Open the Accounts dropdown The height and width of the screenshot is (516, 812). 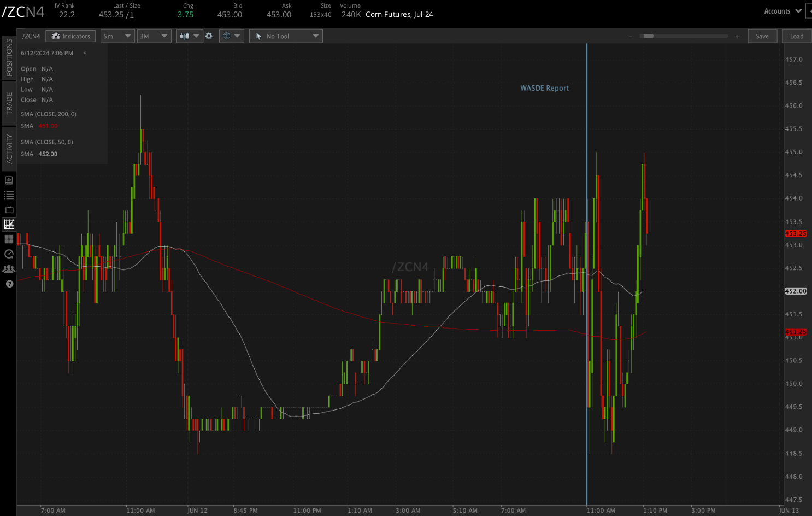[x=782, y=11]
